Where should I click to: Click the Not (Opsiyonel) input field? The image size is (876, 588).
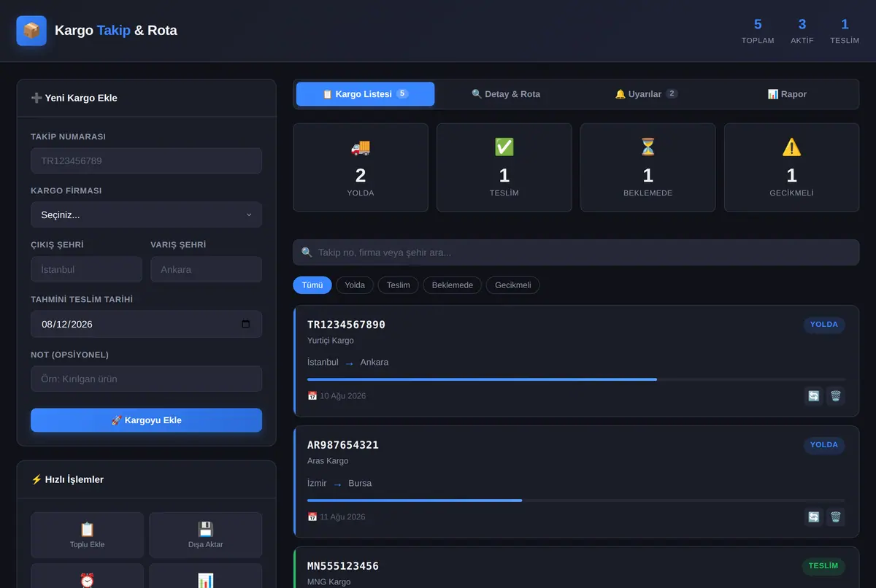[146, 379]
